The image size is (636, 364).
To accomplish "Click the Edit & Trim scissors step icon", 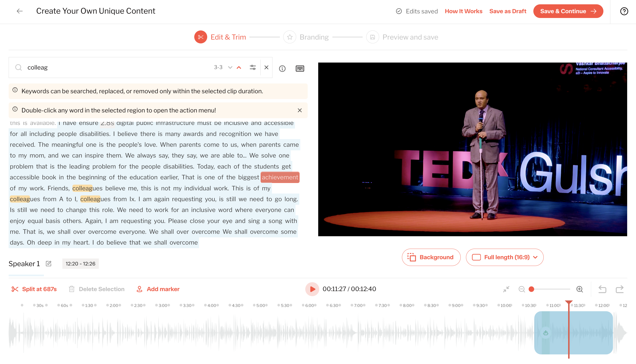I will tap(201, 37).
